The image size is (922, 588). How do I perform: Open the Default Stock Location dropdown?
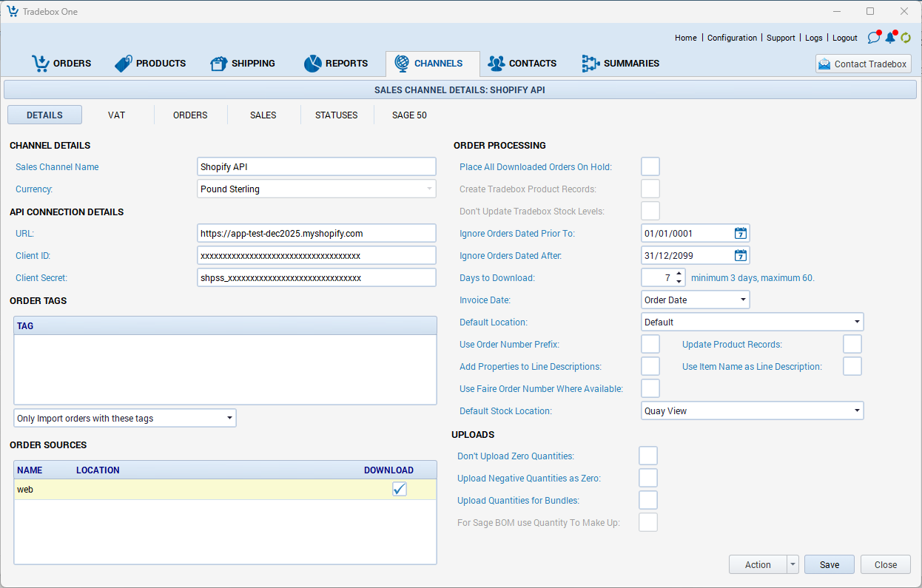[856, 411]
